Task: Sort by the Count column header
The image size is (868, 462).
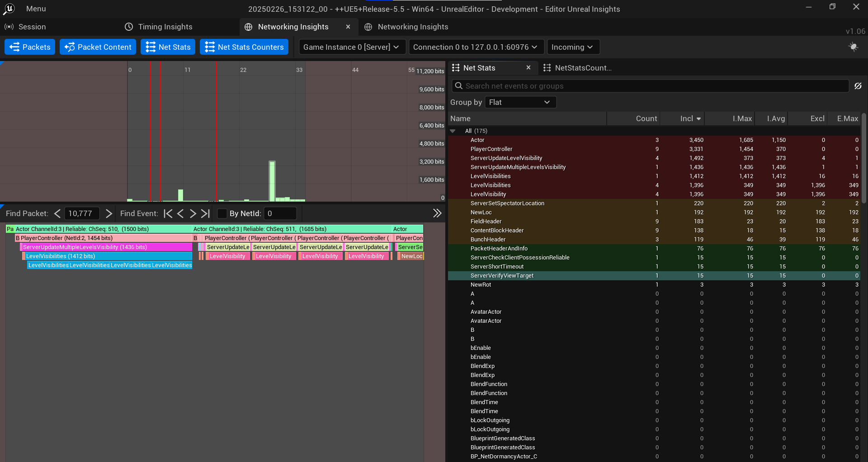Action: [x=633, y=118]
